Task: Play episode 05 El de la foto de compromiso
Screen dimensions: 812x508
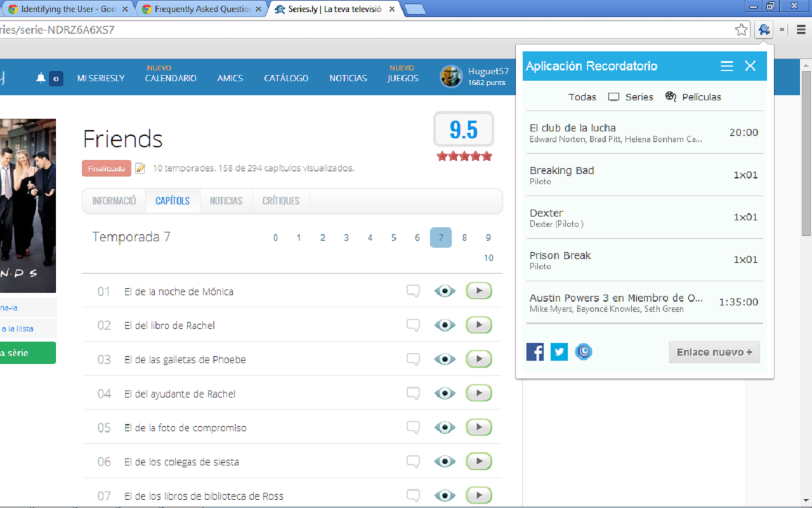Action: coord(479,427)
